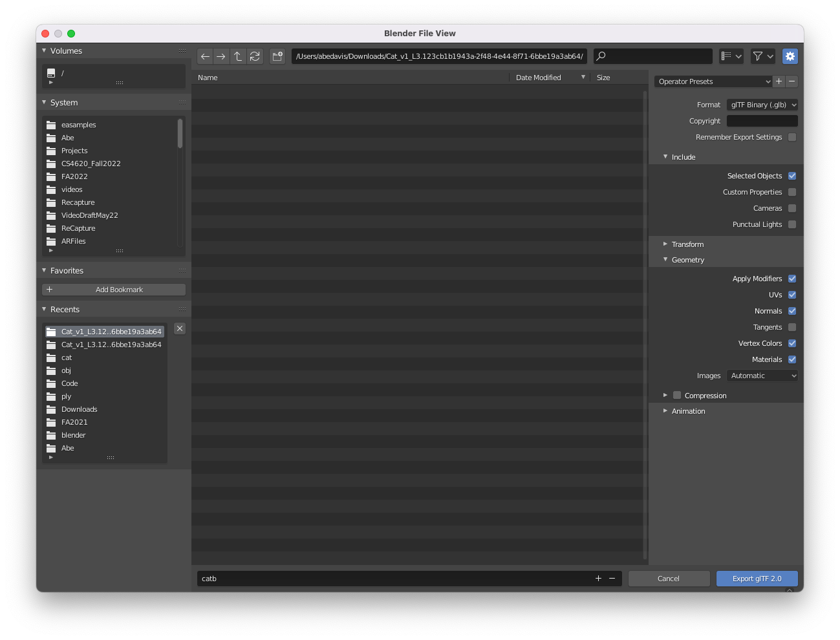Viewport: 840px width, 640px height.
Task: Open the file filter settings
Action: coord(762,56)
